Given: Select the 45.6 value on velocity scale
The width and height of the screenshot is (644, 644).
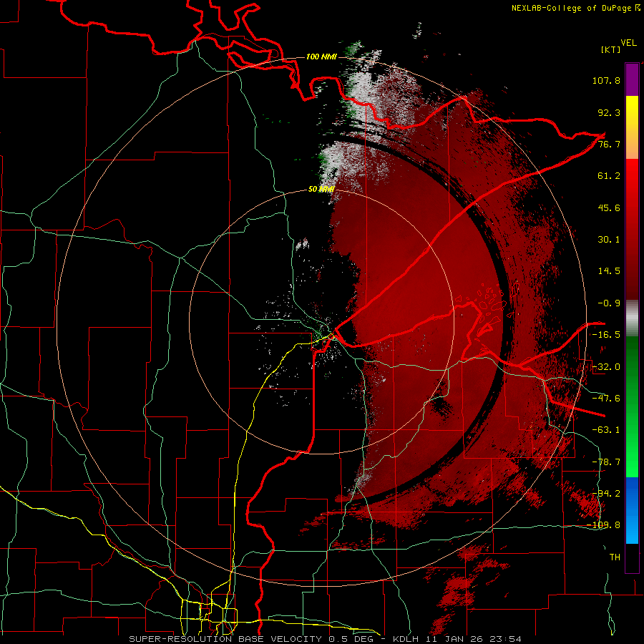Looking at the screenshot, I should click(x=609, y=208).
